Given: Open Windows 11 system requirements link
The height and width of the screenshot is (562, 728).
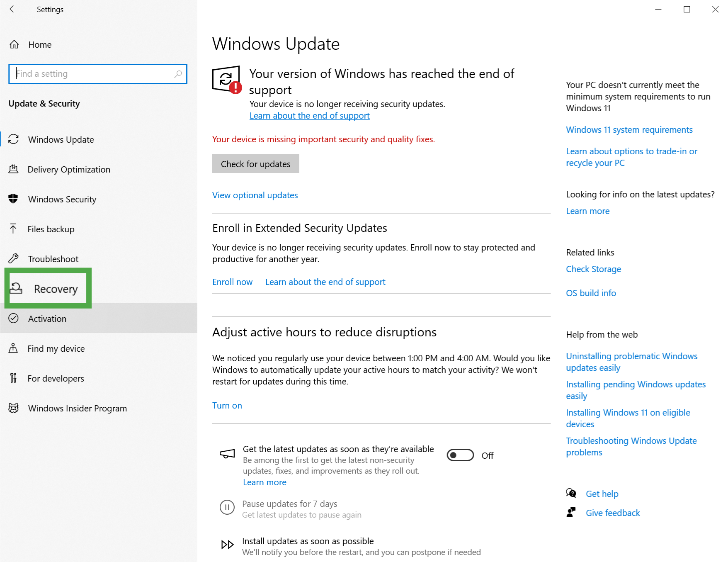Looking at the screenshot, I should click(x=629, y=130).
